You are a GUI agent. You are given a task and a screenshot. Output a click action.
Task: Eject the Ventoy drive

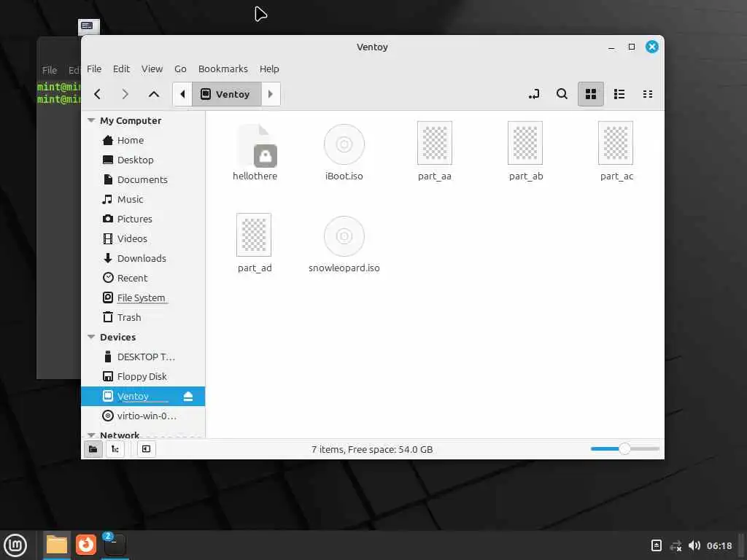(x=188, y=396)
